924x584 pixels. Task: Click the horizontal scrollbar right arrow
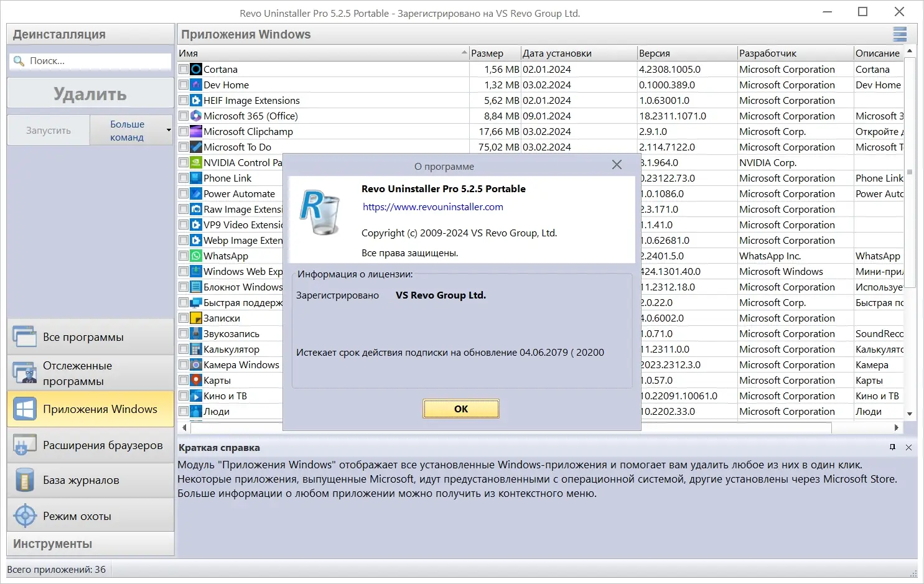(896, 427)
